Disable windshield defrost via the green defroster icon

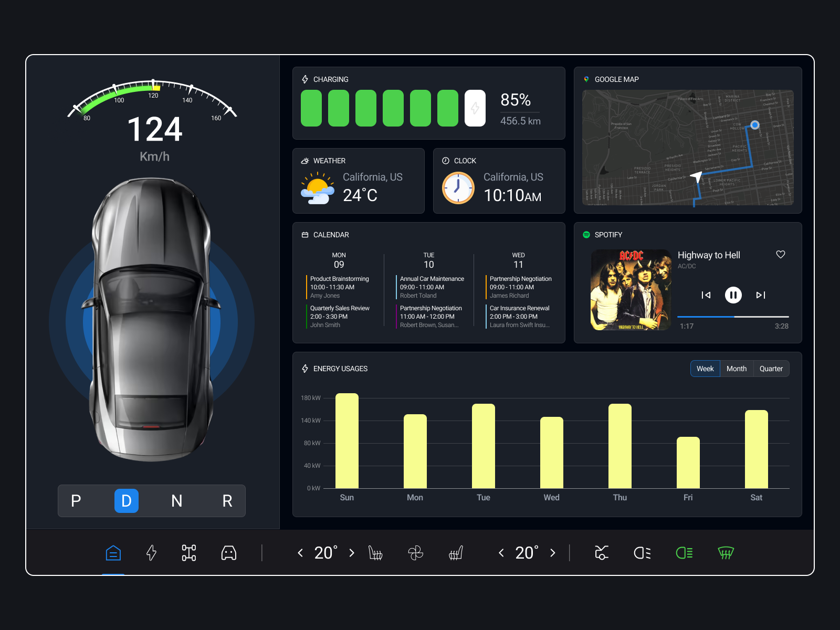(726, 553)
